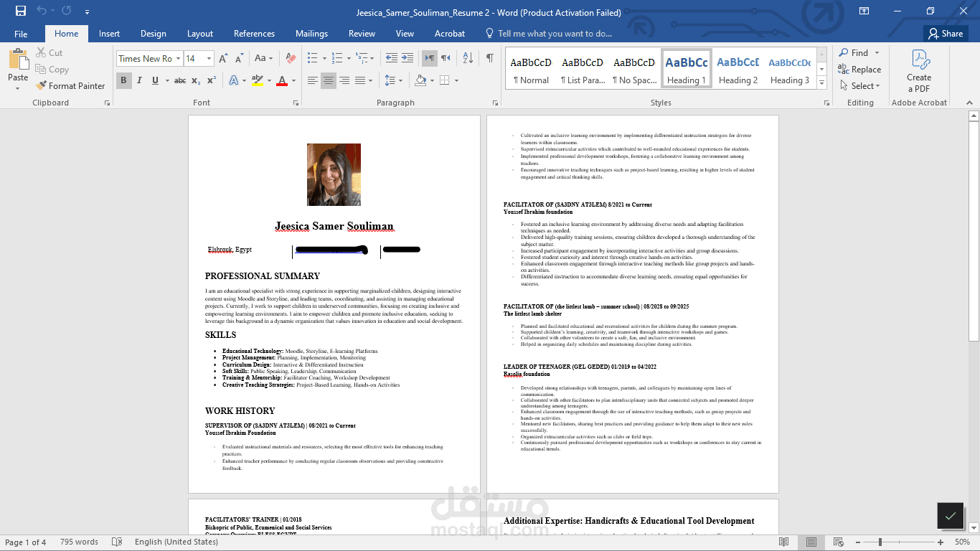Click the 795 words count

(x=79, y=542)
